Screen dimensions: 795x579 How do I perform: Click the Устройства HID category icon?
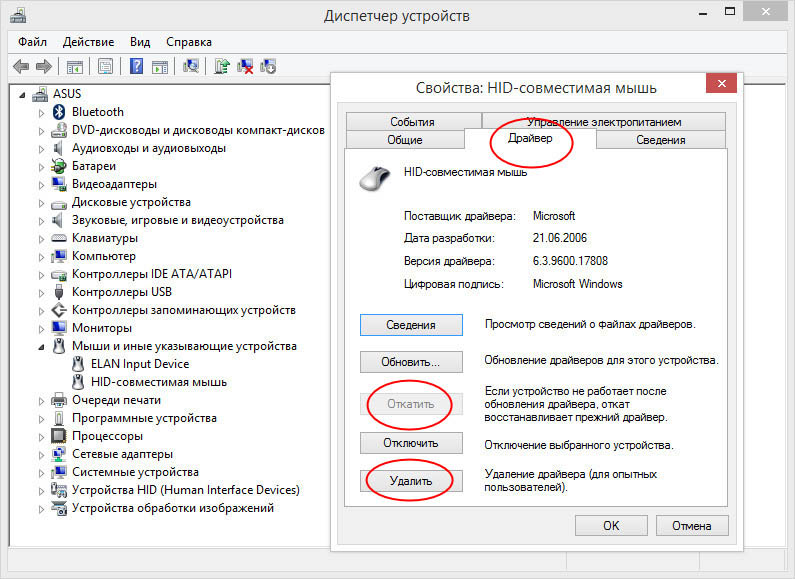point(59,490)
